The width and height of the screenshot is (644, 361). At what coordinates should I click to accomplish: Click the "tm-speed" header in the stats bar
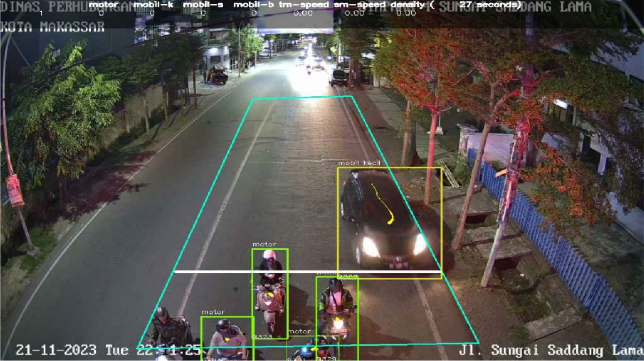[x=303, y=5]
